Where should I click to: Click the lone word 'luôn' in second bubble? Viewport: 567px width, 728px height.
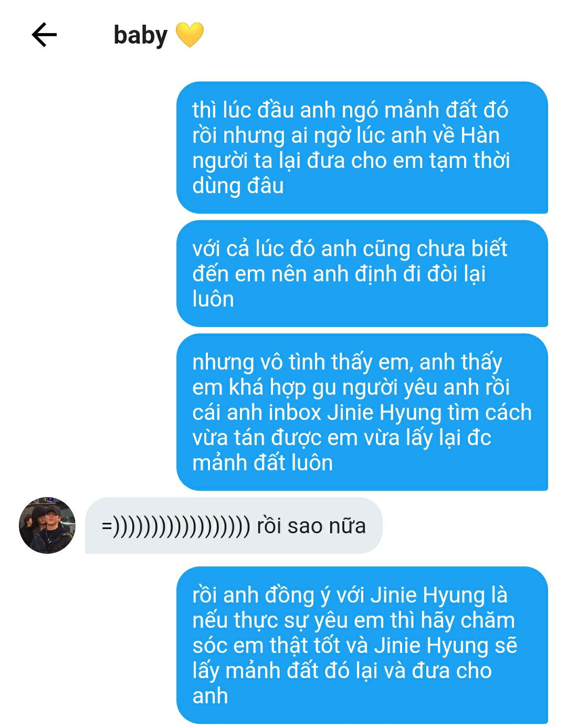pos(213,299)
